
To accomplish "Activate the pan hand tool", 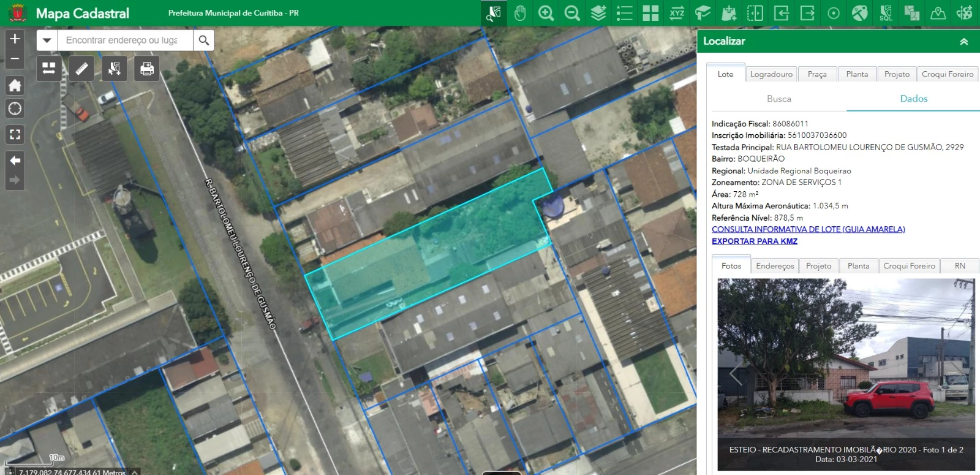I will pyautogui.click(x=520, y=13).
